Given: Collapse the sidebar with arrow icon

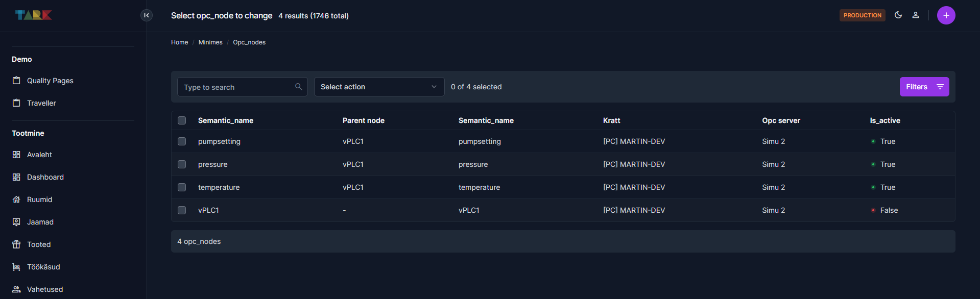Looking at the screenshot, I should [147, 15].
